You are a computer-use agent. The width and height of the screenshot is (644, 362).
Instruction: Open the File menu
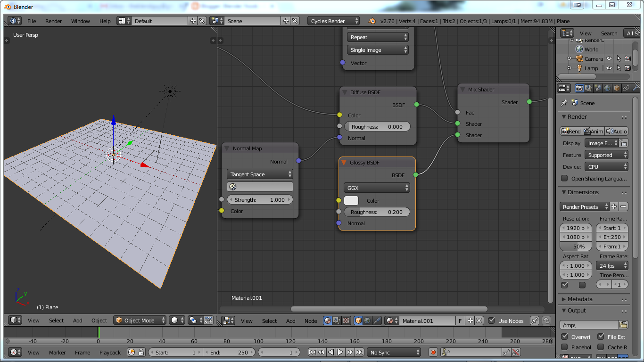[32, 21]
